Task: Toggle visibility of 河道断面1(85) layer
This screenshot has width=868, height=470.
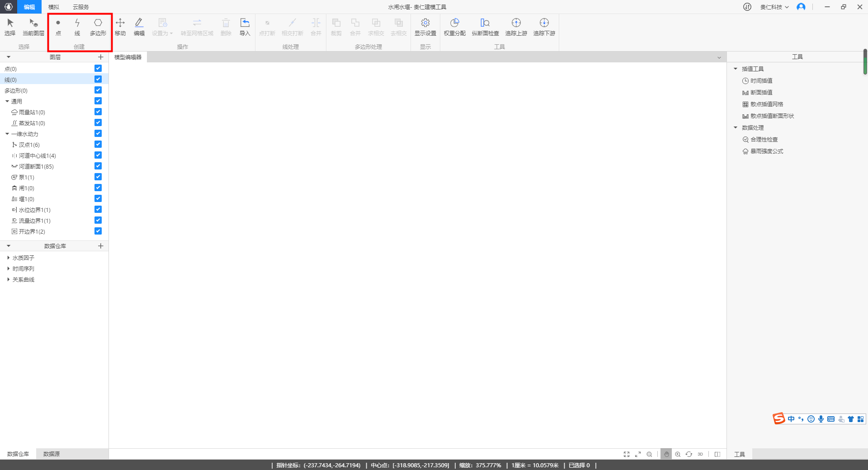Action: point(98,166)
